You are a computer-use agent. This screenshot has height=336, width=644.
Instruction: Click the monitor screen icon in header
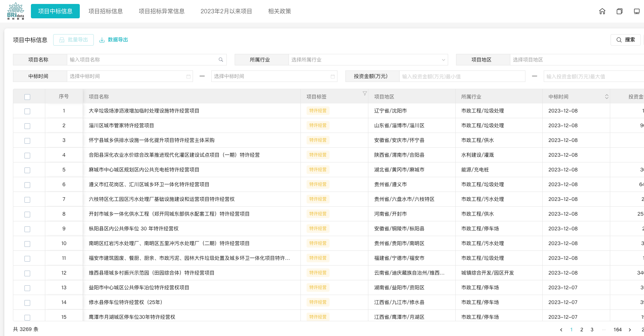pos(637,11)
